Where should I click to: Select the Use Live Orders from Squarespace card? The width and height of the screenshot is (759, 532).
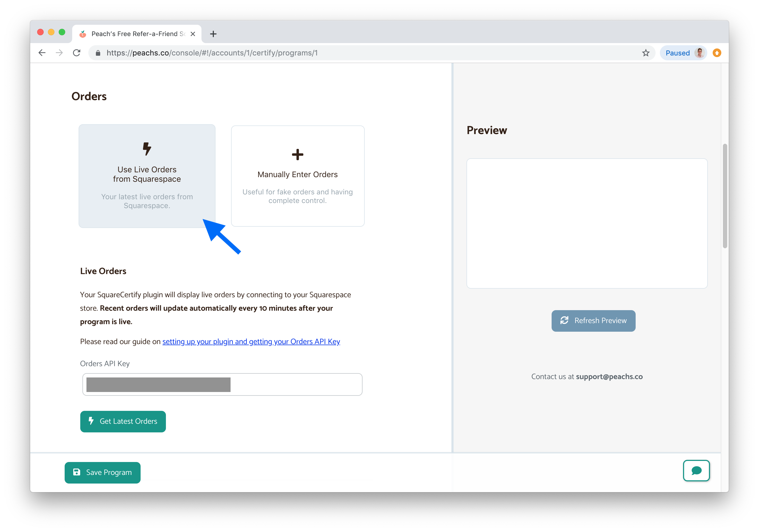(147, 176)
